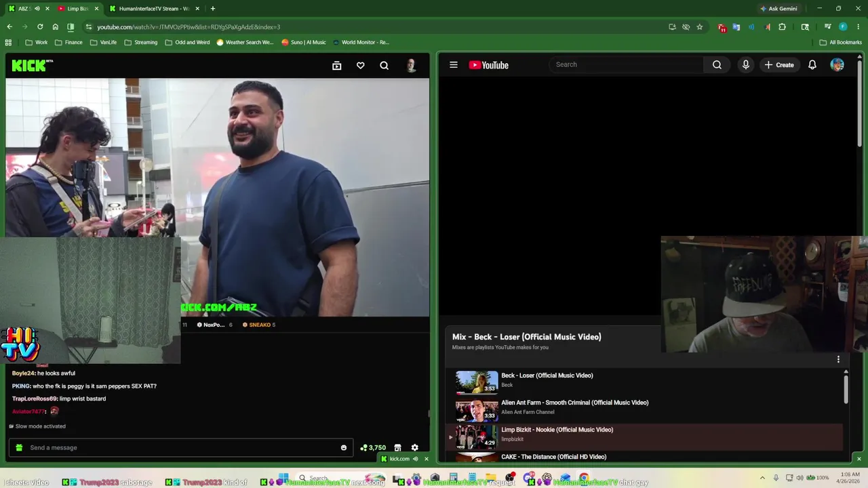Image resolution: width=868 pixels, height=488 pixels.
Task: Show hidden system tray icons chevron
Action: coord(762,478)
